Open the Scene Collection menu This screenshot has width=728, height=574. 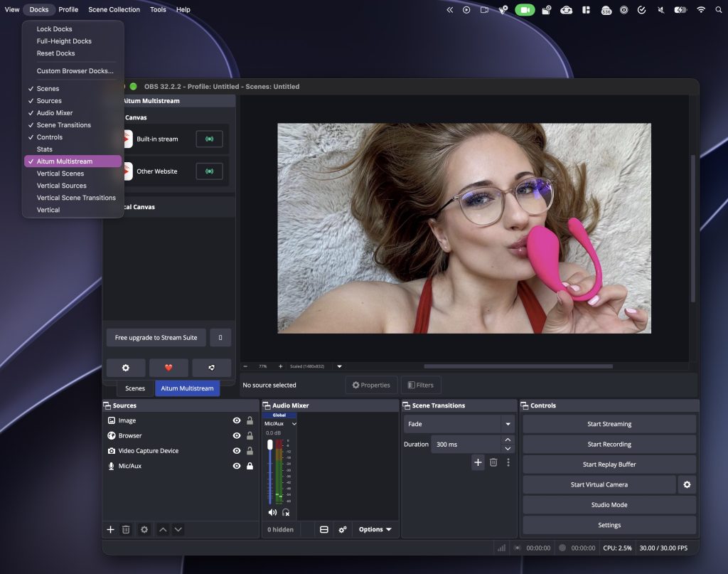pos(114,10)
